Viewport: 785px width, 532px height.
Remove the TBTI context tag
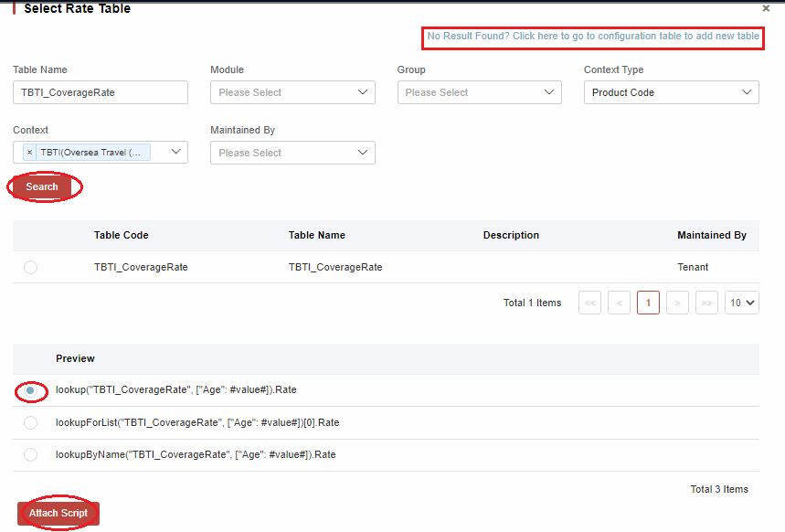tap(29, 153)
